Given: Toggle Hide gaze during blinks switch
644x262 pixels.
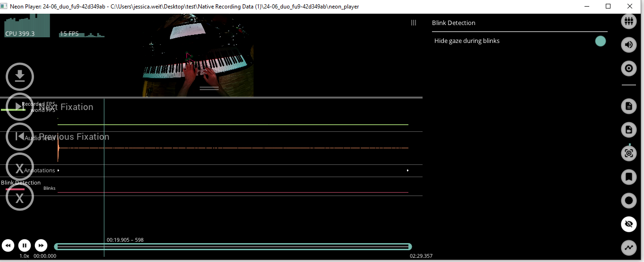Looking at the screenshot, I should [x=600, y=41].
